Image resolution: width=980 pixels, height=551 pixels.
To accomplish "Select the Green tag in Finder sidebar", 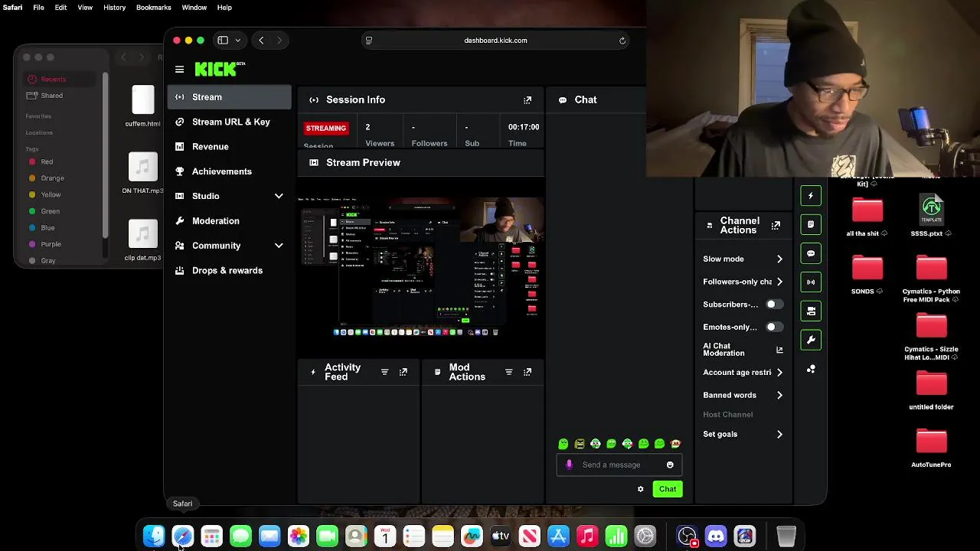I will [50, 211].
